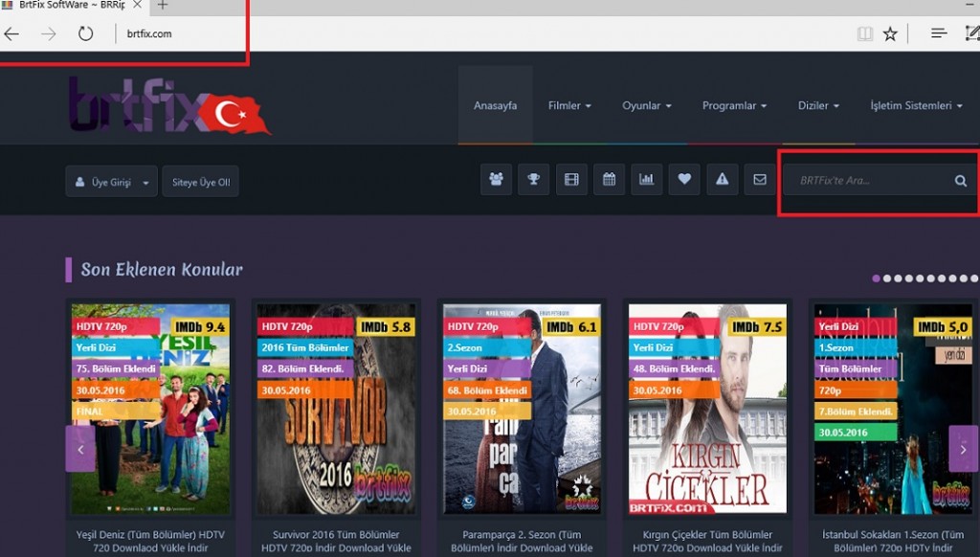Screen dimensions: 980x557
Task: Open the Programlar menu
Action: coord(734,106)
